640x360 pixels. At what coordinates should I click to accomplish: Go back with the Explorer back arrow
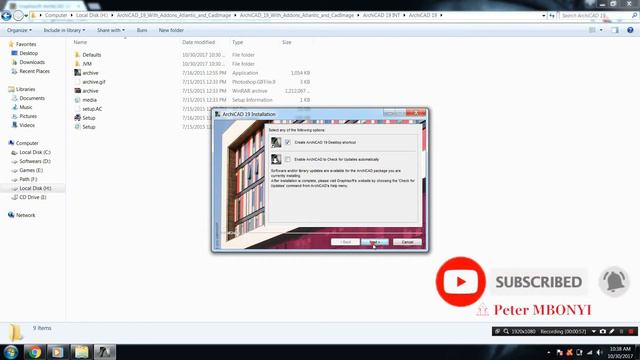tap(6, 16)
